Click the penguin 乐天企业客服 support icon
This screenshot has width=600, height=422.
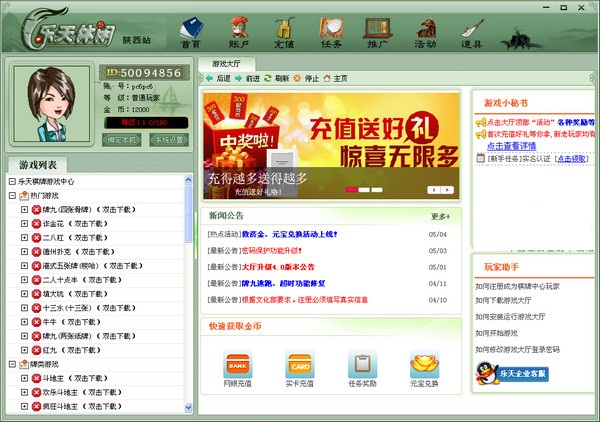(486, 373)
